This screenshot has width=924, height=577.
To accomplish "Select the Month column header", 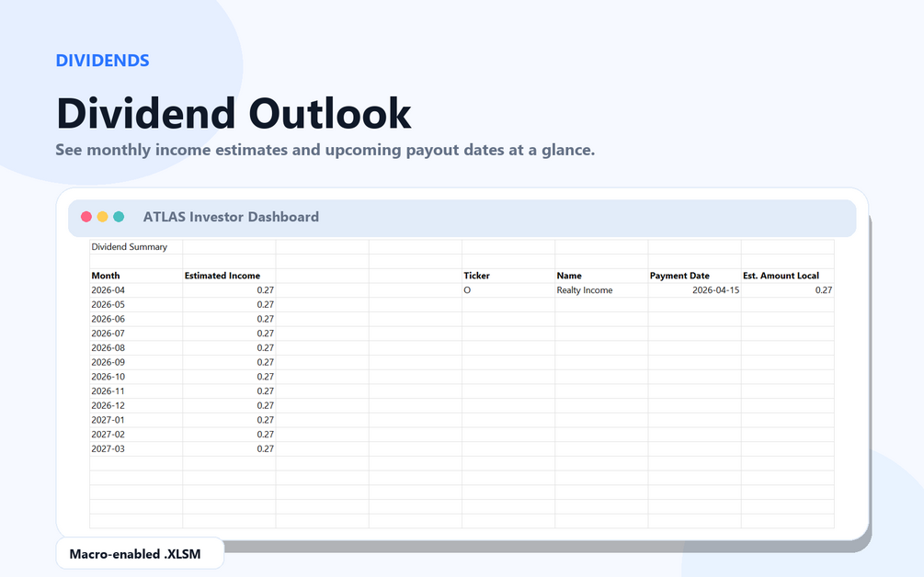I will point(136,276).
